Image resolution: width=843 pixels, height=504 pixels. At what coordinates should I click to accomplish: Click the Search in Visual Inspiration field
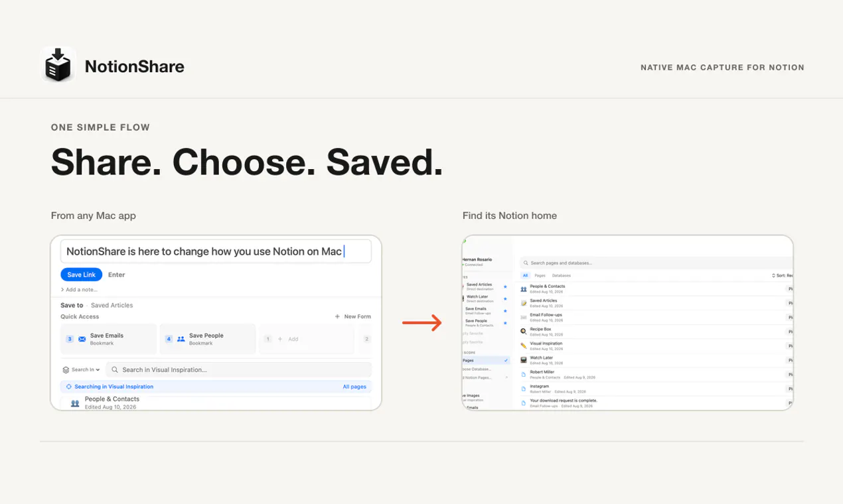[239, 369]
